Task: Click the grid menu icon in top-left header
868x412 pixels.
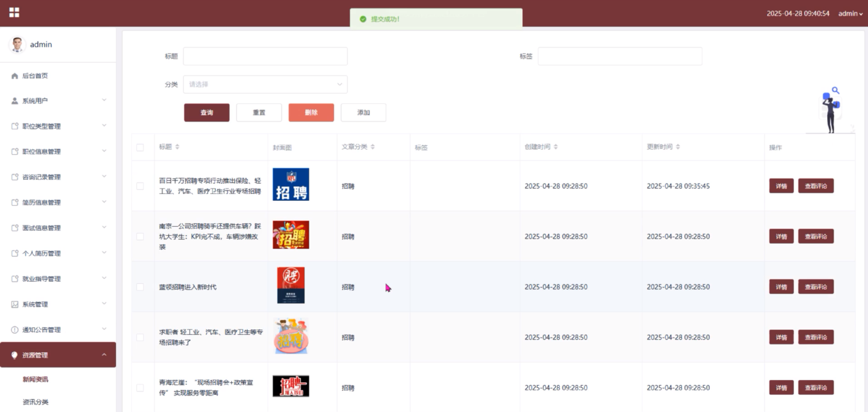Action: pos(14,12)
